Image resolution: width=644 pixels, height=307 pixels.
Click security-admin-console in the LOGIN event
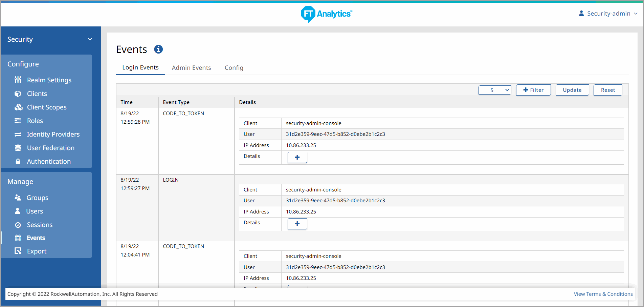(x=313, y=189)
